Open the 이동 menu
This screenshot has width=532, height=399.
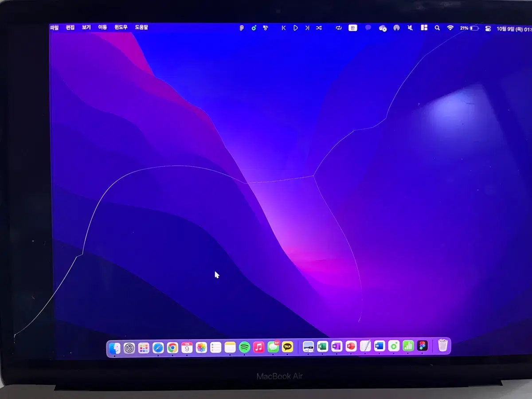[102, 27]
